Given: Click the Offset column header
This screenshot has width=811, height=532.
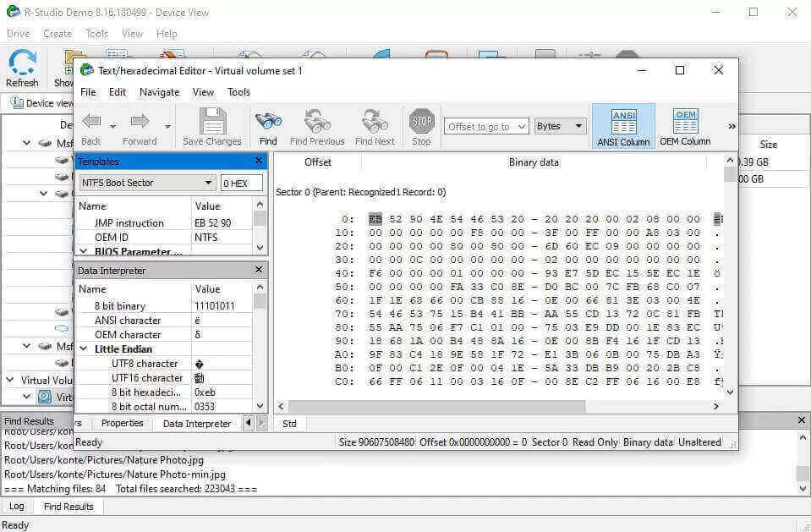Looking at the screenshot, I should tap(318, 162).
